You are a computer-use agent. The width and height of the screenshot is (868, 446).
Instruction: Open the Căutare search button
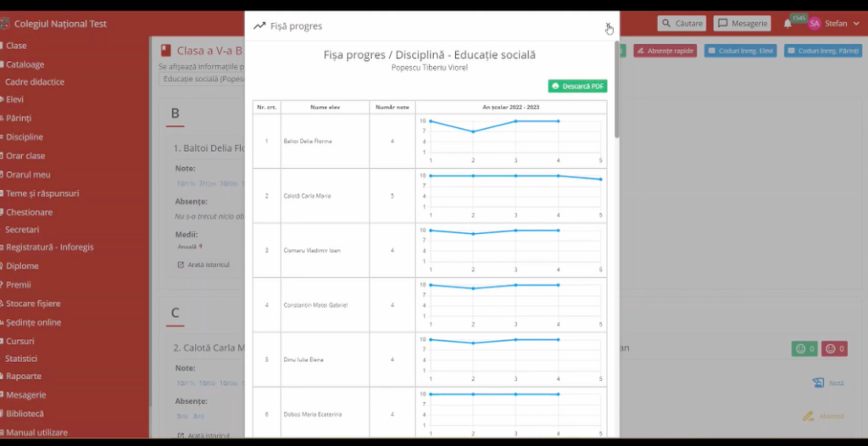pos(682,24)
